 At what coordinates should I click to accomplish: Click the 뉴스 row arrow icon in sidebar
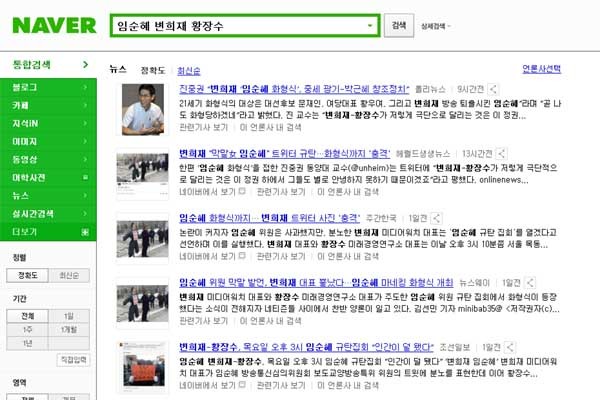pos(85,196)
